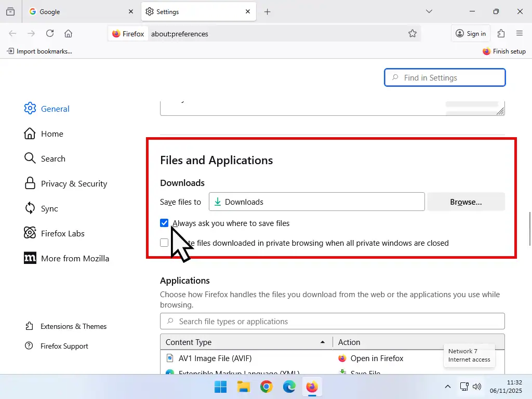The image size is (532, 399).
Task: Uncheck Always ask you where to save files
Action: click(x=164, y=223)
